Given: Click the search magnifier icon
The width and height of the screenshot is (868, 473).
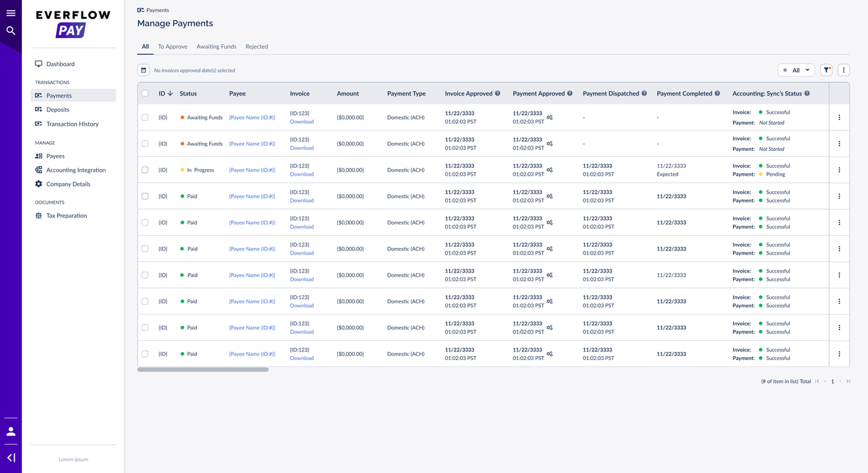Looking at the screenshot, I should pos(11,30).
